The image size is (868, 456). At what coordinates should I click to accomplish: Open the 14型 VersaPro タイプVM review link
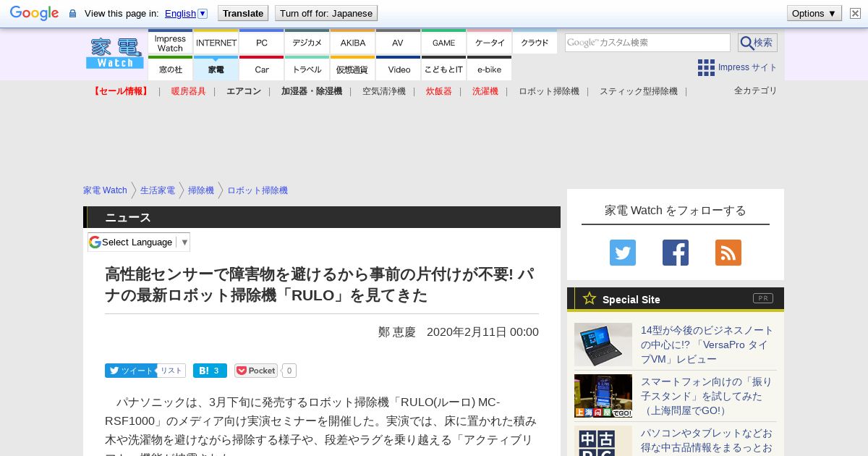point(707,345)
